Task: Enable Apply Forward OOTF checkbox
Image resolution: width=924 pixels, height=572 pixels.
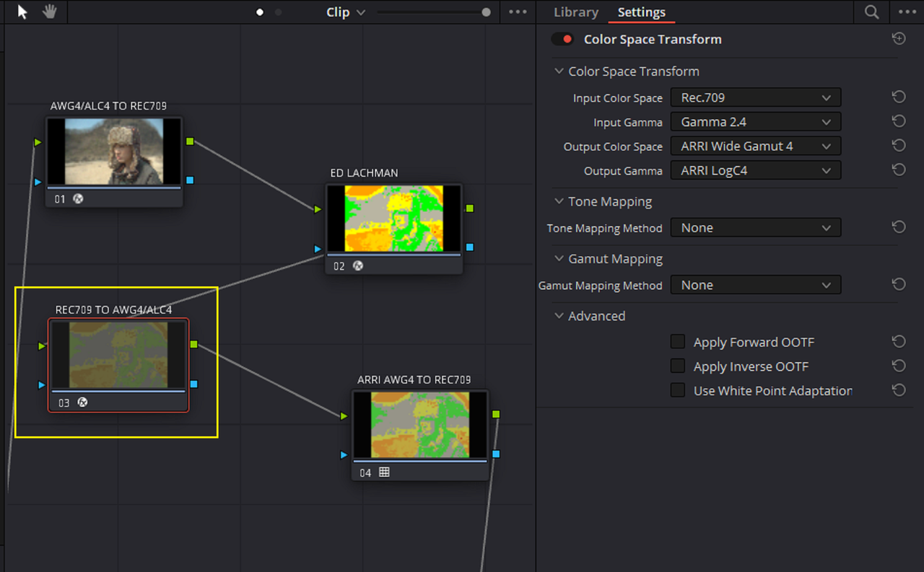Action: [678, 342]
